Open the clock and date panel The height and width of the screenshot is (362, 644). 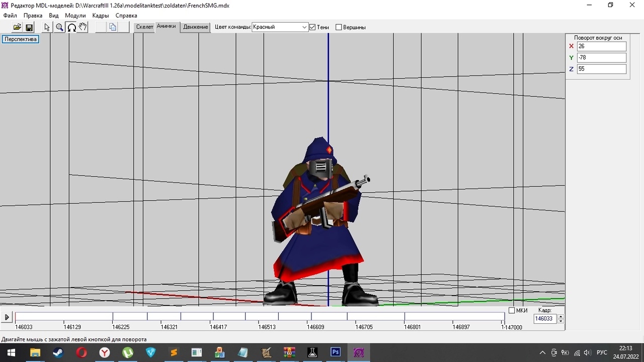click(625, 352)
